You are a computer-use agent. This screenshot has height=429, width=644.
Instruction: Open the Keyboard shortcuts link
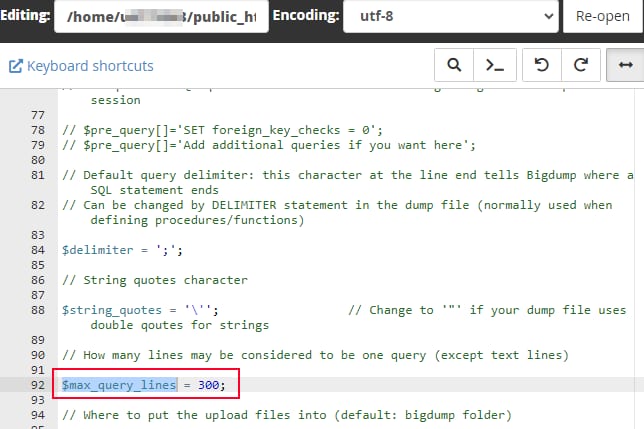(81, 66)
